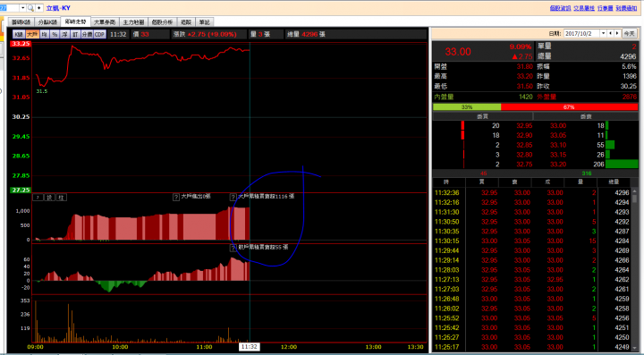Image resolution: width=644 pixels, height=355 pixels.
Task: Click the ? icon beside 大戶進出0張
Action: (176, 197)
